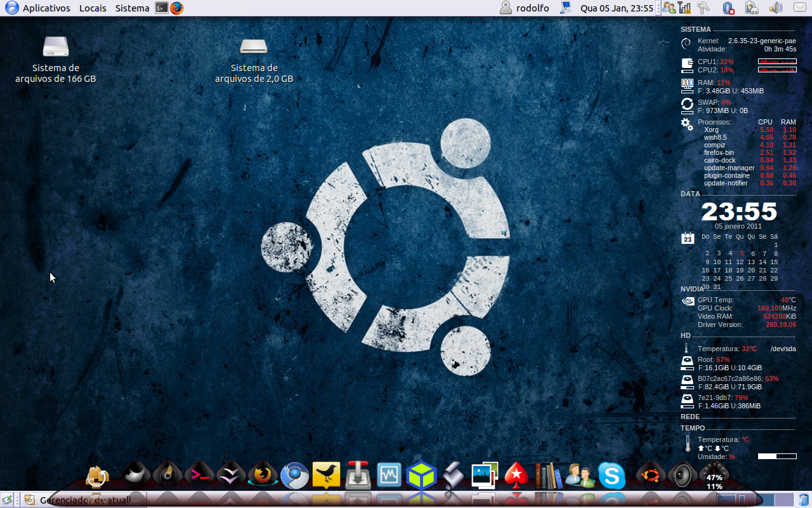Click the joystick game controller icon in the dock
The image size is (812, 508).
coord(358,476)
